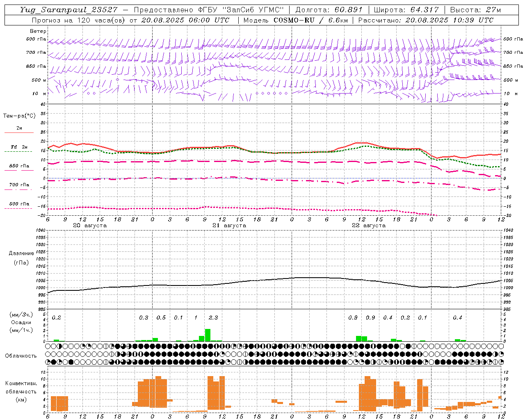Click the '21 августа' date label
Image resolution: width=525 pixels, height=420 pixels.
[229, 226]
